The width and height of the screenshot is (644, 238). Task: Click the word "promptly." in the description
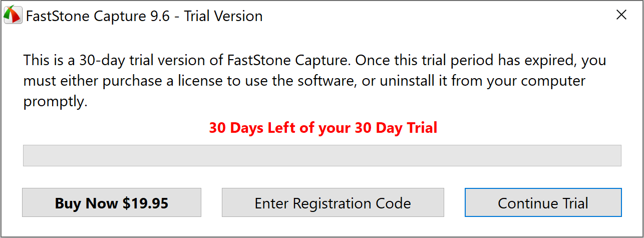pyautogui.click(x=55, y=102)
